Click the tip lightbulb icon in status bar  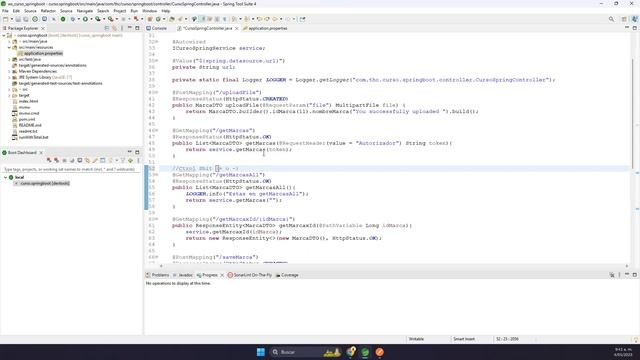coord(636,339)
